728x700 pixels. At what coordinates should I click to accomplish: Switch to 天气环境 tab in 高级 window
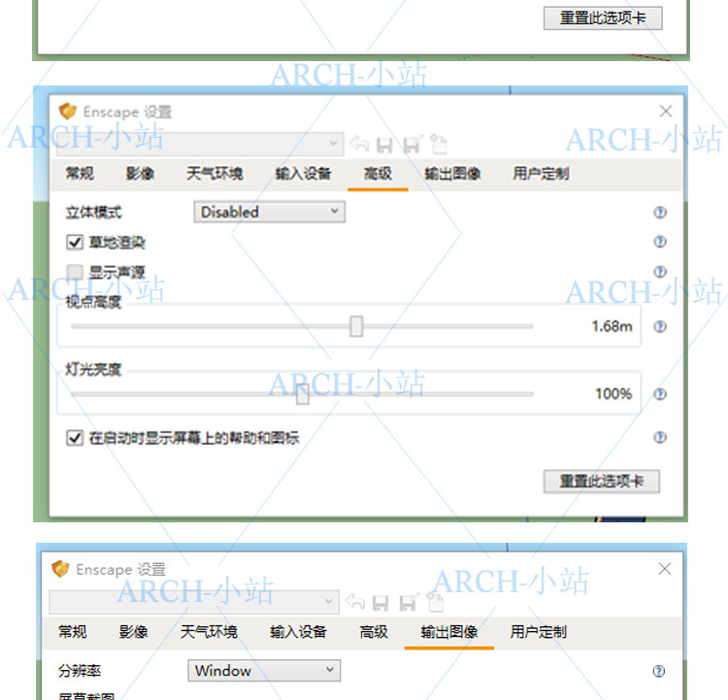point(215,174)
